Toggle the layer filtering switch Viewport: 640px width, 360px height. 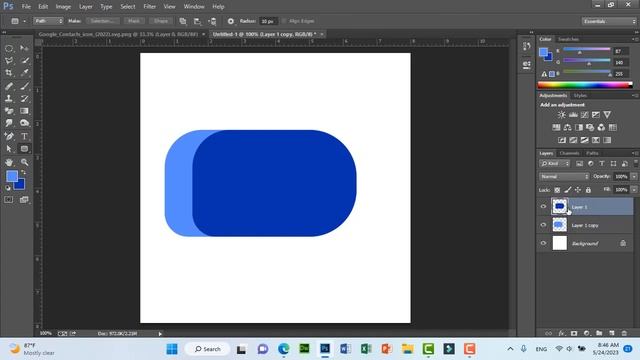coord(636,163)
